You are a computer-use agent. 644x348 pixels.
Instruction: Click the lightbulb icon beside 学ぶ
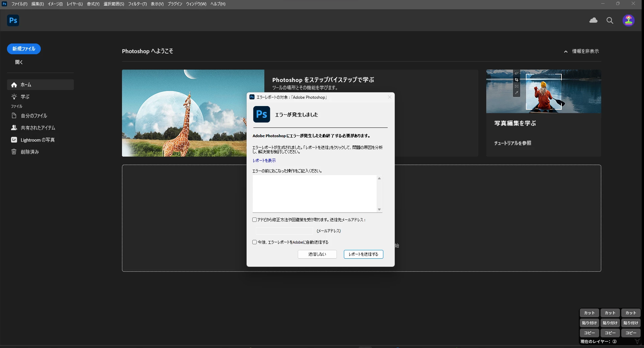pyautogui.click(x=14, y=97)
